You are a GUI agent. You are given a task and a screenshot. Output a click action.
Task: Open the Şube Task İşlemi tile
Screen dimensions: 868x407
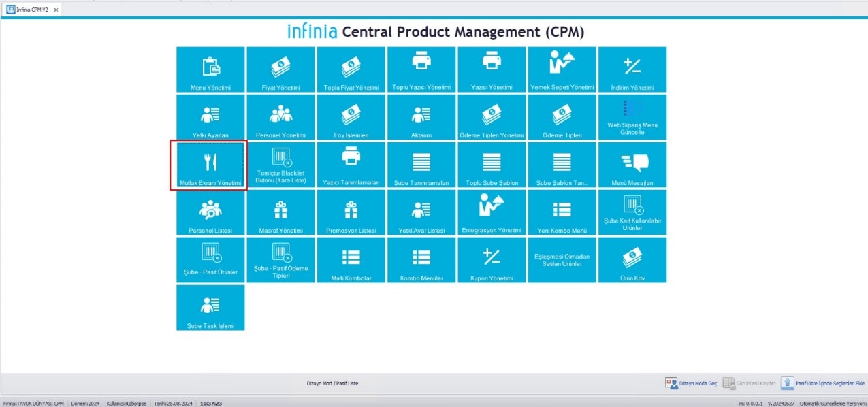[210, 308]
